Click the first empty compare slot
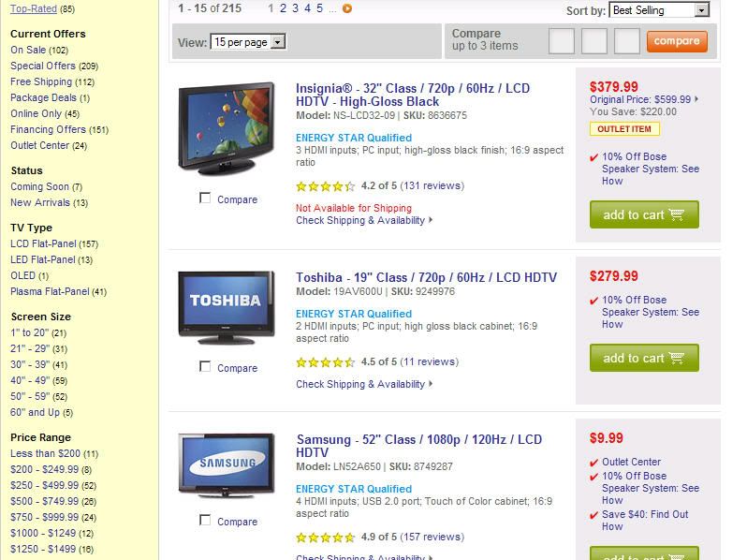The width and height of the screenshot is (747, 560). point(562,41)
